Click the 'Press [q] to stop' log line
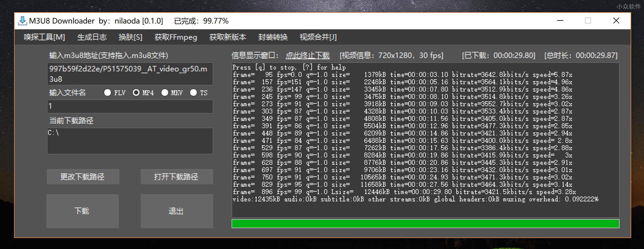Screen dimensions: 644x249 click(289, 67)
